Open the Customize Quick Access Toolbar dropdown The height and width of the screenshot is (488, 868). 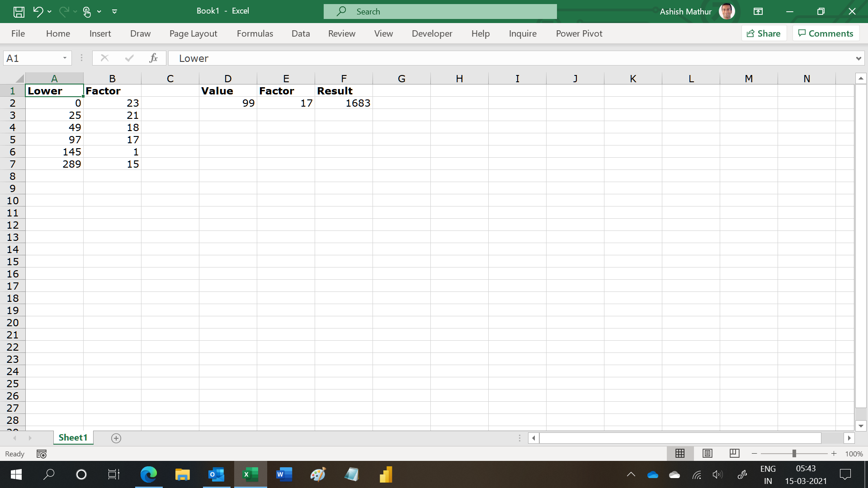115,12
